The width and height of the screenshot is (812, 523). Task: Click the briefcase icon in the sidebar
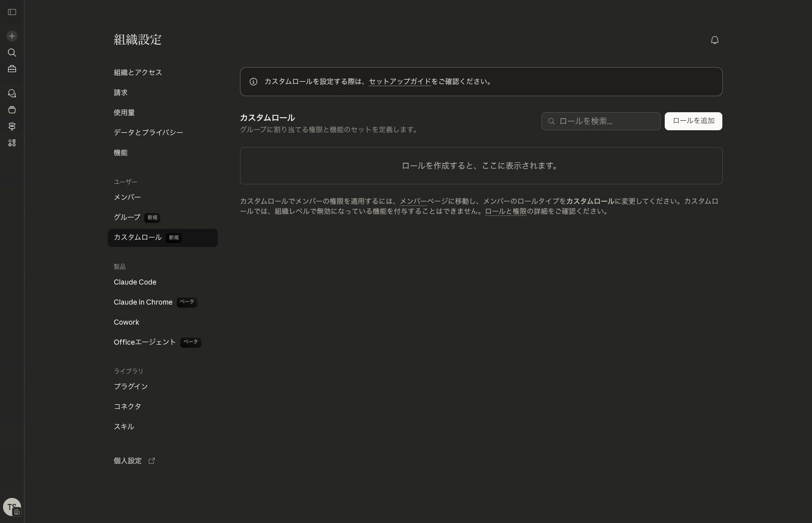(12, 69)
